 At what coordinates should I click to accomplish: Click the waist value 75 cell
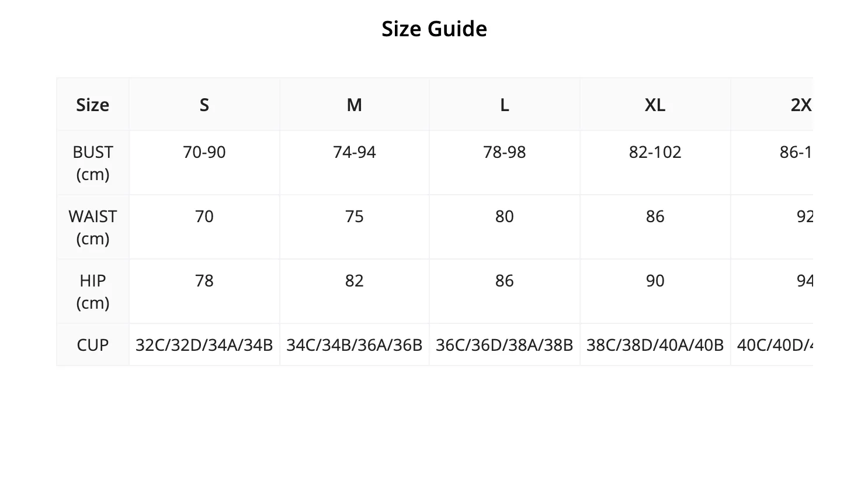(355, 227)
